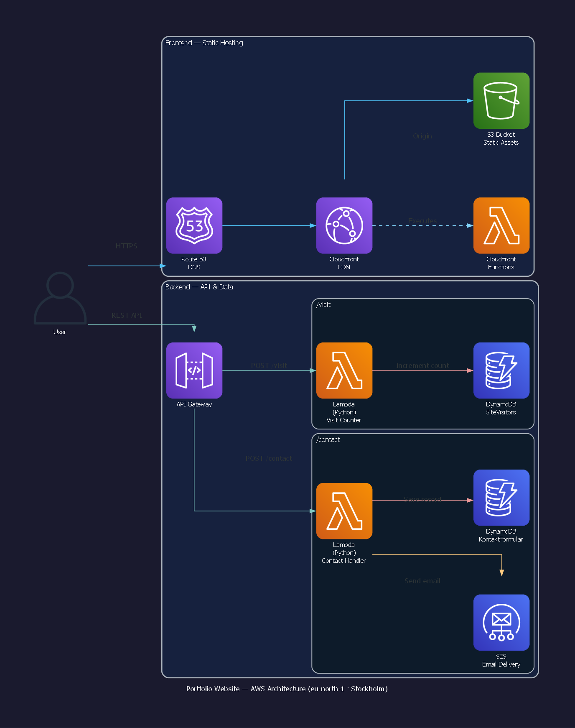Select the CloudFront Functions lambda icon
The image size is (575, 728).
click(x=501, y=225)
